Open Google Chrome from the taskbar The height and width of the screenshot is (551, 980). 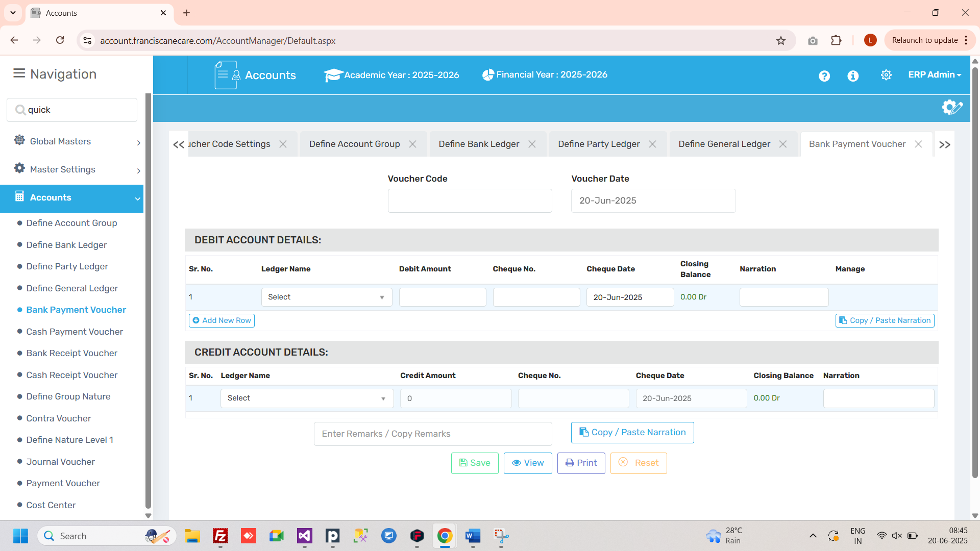pos(445,536)
